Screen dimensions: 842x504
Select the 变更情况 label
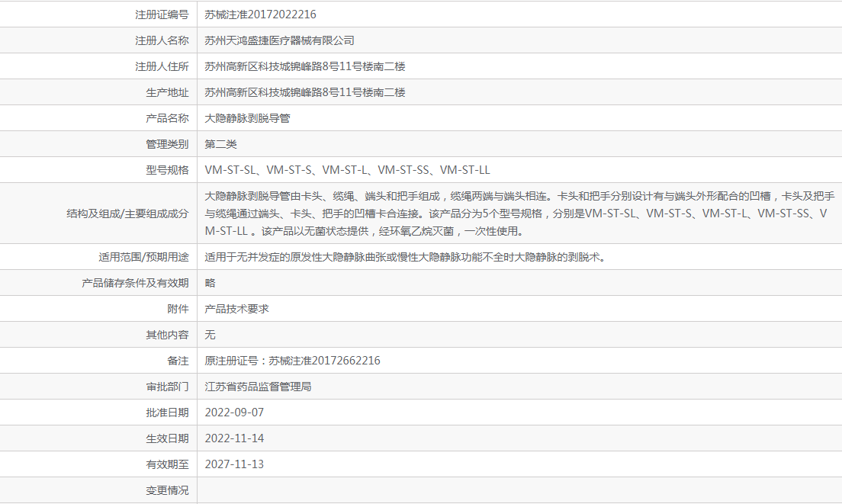click(167, 490)
